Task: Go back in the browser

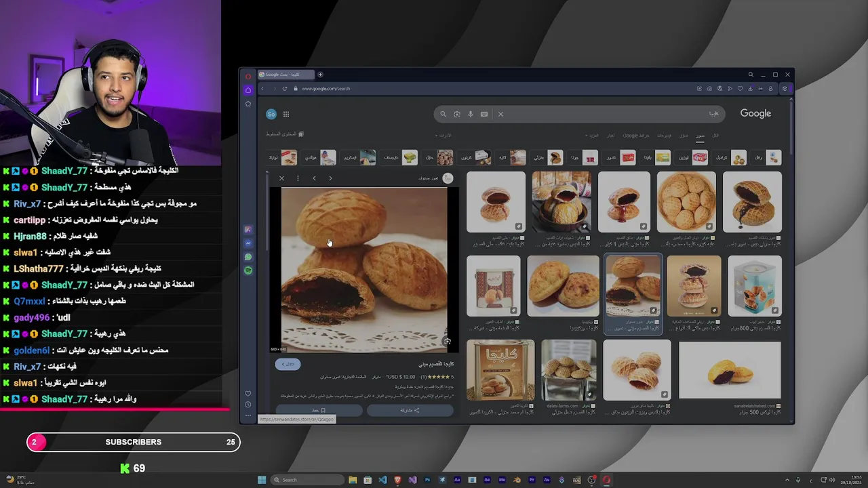Action: click(263, 89)
